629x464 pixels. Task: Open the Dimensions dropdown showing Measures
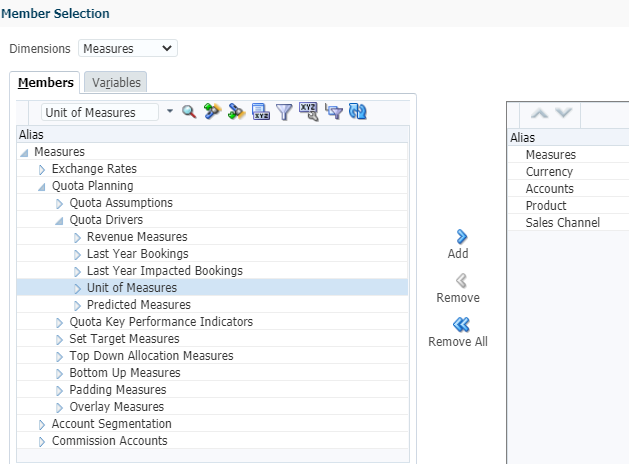pos(128,49)
